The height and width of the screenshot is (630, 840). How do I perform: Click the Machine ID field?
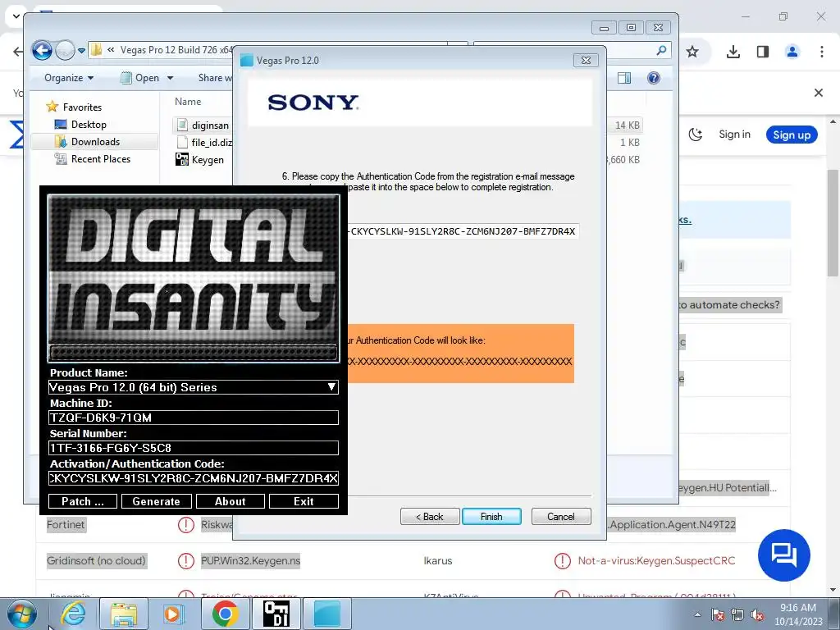[x=194, y=418]
